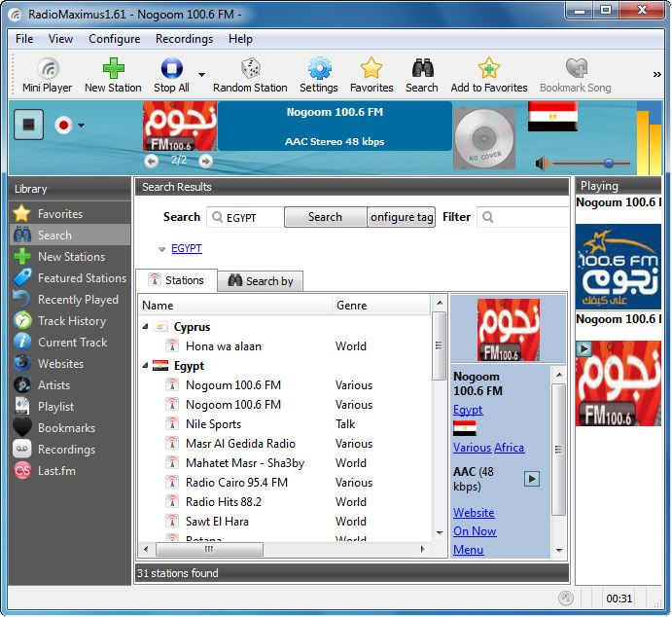Open the Recordings menu
This screenshot has width=672, height=617.
point(184,39)
